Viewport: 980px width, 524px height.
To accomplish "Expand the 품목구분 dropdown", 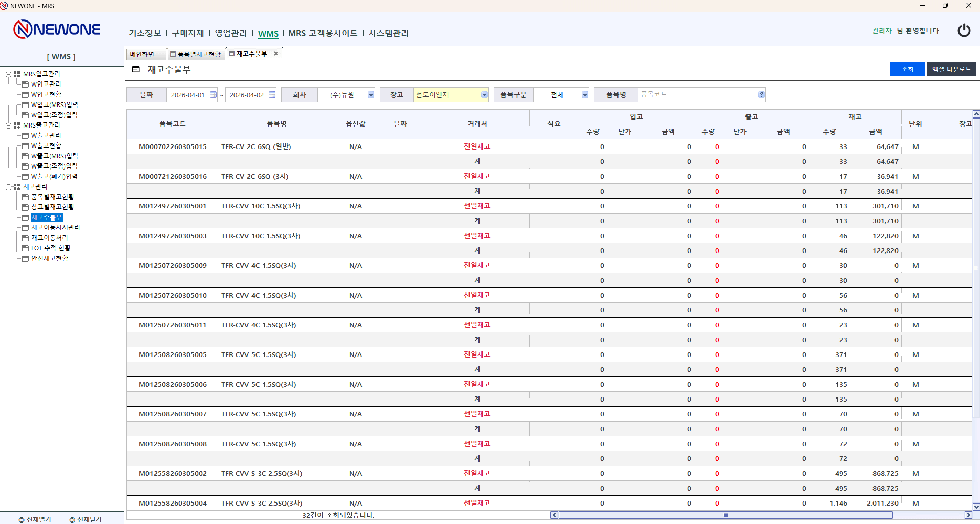I will 584,95.
